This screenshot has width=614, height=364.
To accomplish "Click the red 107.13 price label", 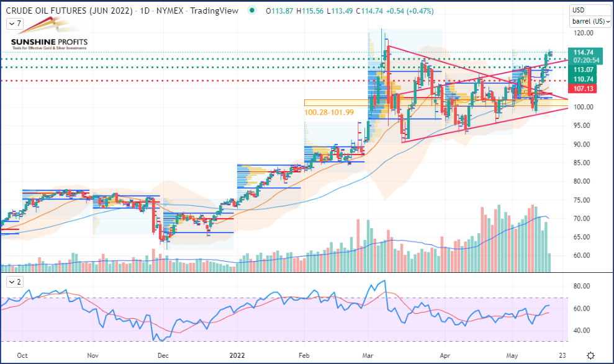I will (x=584, y=89).
